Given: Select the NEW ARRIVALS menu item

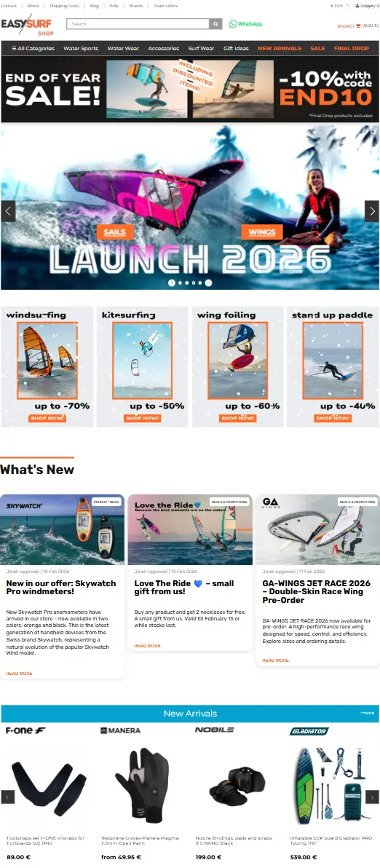Looking at the screenshot, I should [x=280, y=48].
